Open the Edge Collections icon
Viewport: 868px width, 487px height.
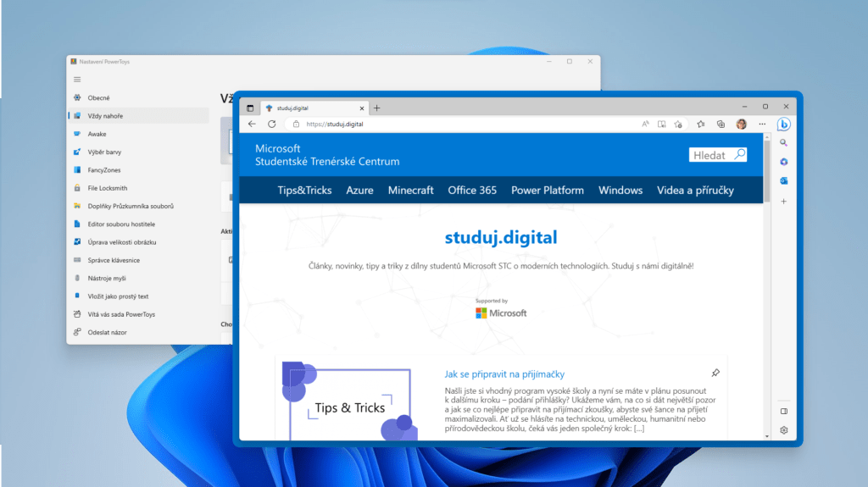pos(721,124)
